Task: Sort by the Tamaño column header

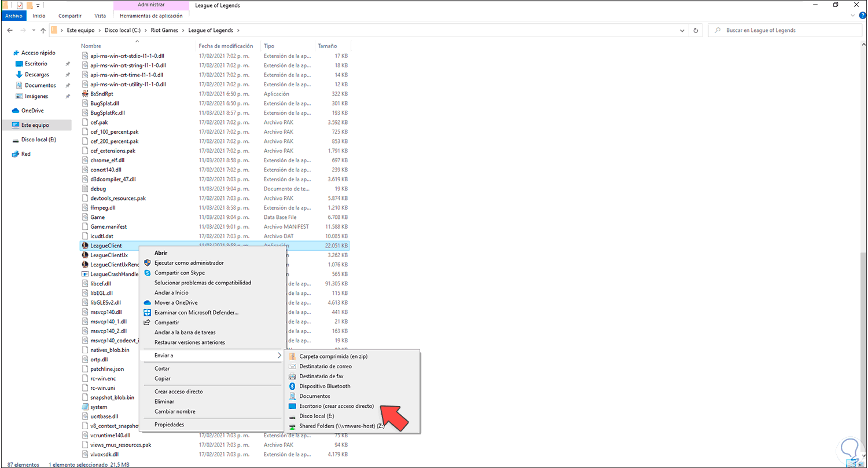Action: click(332, 46)
